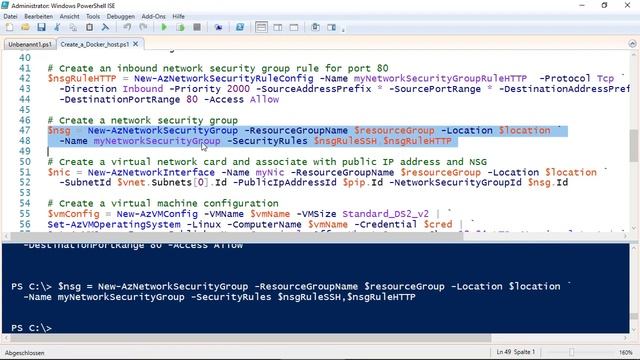
Task: Click Standard_DS2_v2 on line 55
Action: (x=386, y=214)
